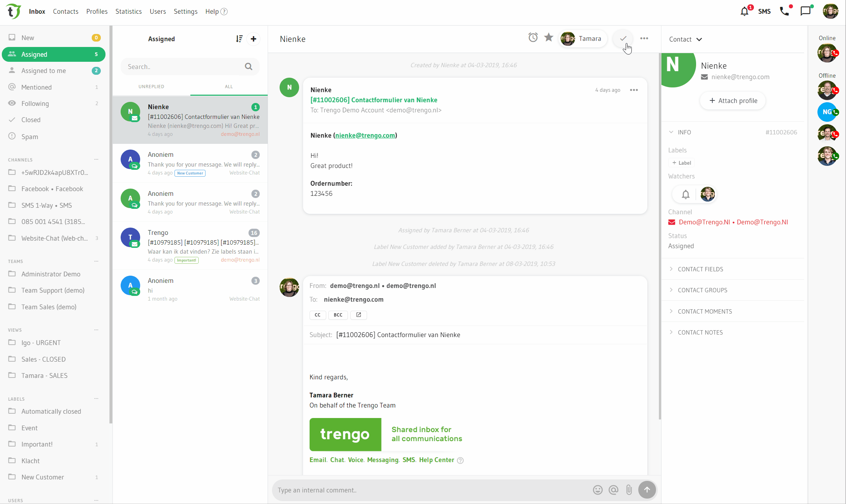Open Channels section options dots
Viewport: 846px width, 504px height.
coord(96,159)
